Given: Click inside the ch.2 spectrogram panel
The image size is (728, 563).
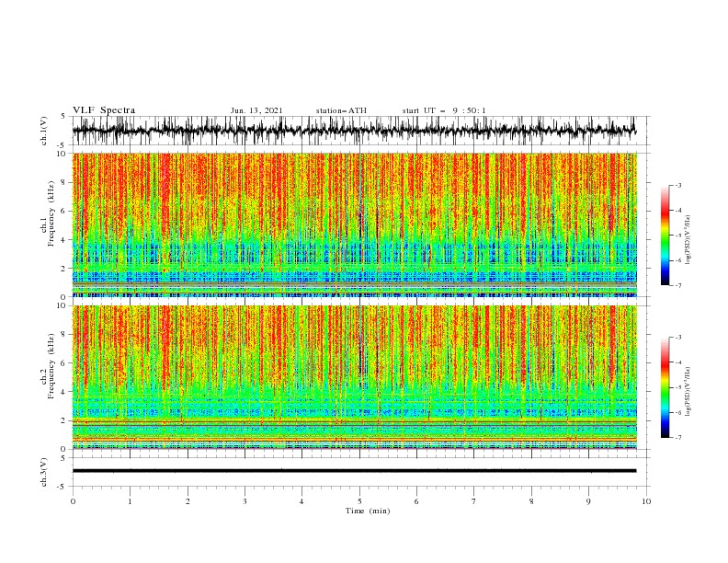Looking at the screenshot, I should (355, 377).
